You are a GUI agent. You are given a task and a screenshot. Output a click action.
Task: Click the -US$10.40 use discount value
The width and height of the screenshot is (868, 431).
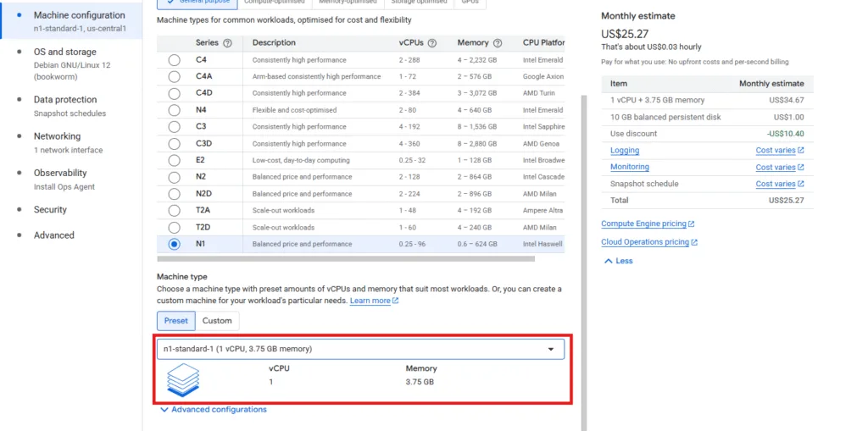(x=787, y=134)
